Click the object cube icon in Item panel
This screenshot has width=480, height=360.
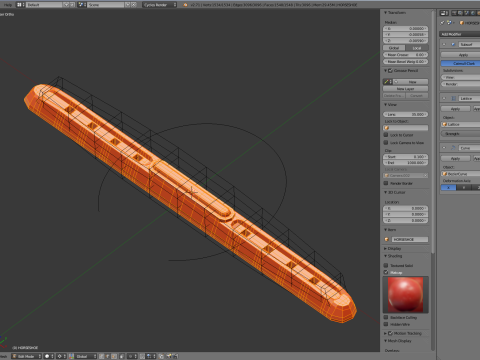point(387,239)
